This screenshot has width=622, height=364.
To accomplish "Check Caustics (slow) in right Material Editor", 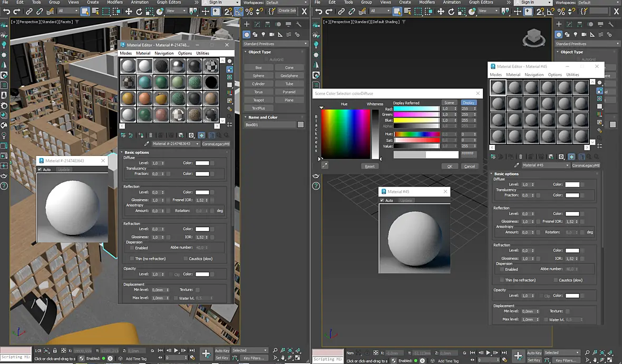I will pyautogui.click(x=556, y=280).
